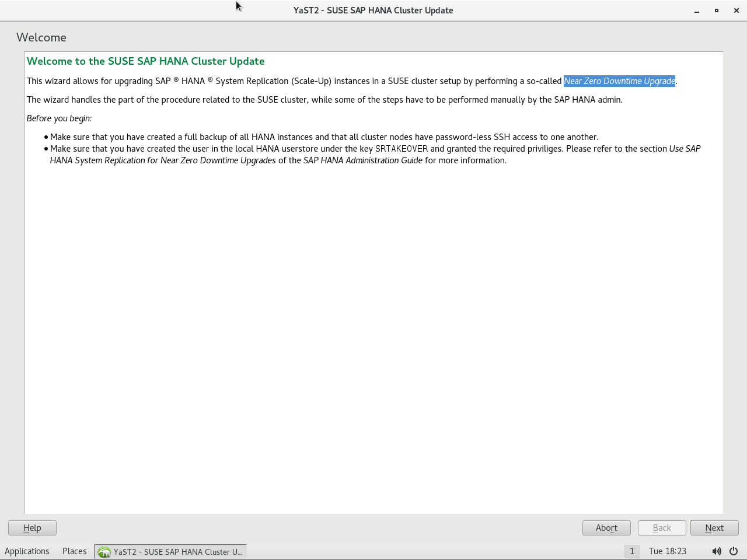Open the Places menu
Viewport: 747px width, 560px height.
(x=74, y=551)
